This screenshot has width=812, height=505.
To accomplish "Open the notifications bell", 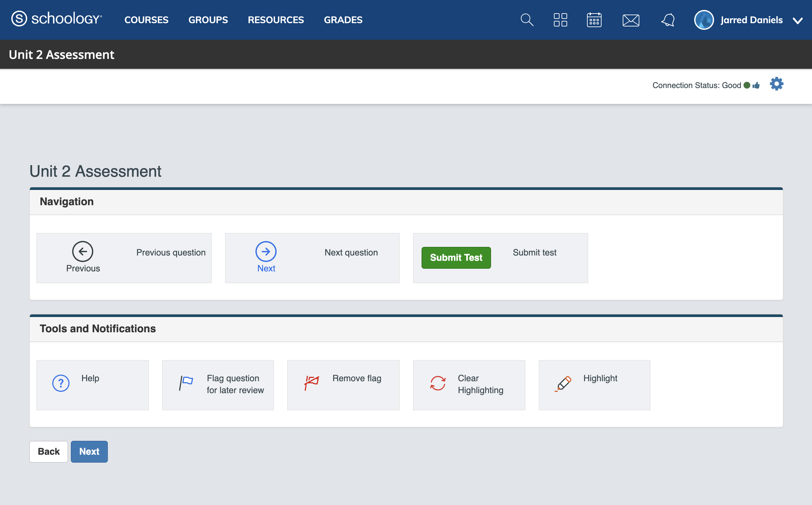I will click(668, 20).
